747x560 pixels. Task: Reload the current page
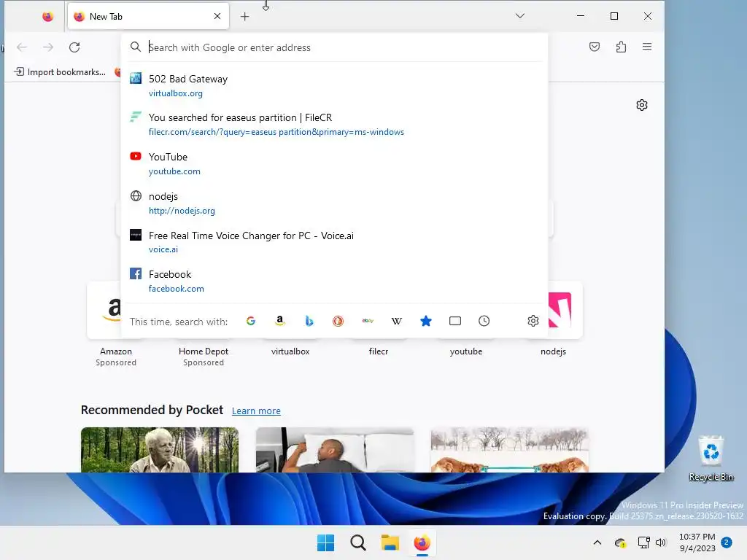point(74,47)
